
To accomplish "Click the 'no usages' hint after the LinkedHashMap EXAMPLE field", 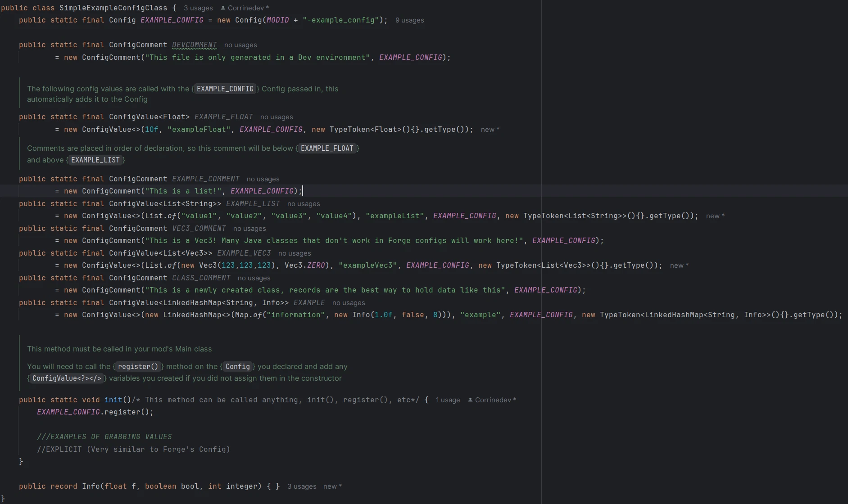I will (x=349, y=303).
